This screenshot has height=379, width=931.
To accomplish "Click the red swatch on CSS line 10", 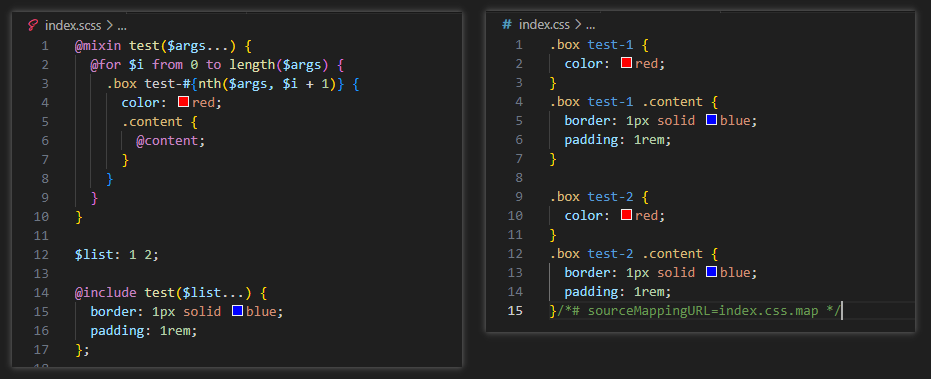I will (x=626, y=215).
